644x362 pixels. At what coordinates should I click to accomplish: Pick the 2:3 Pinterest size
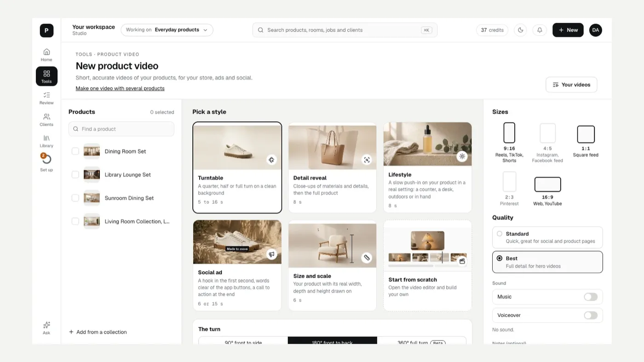(x=509, y=182)
